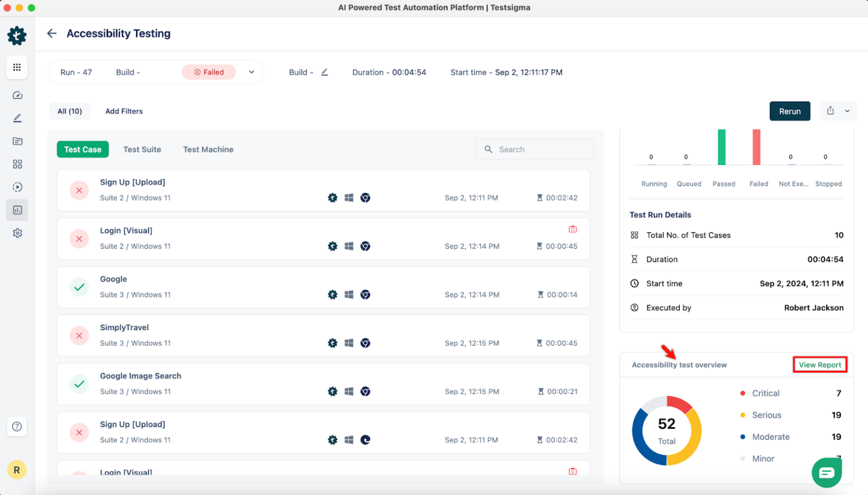Select the Chrome browser icon on the Google row
868x495 pixels.
tap(365, 294)
